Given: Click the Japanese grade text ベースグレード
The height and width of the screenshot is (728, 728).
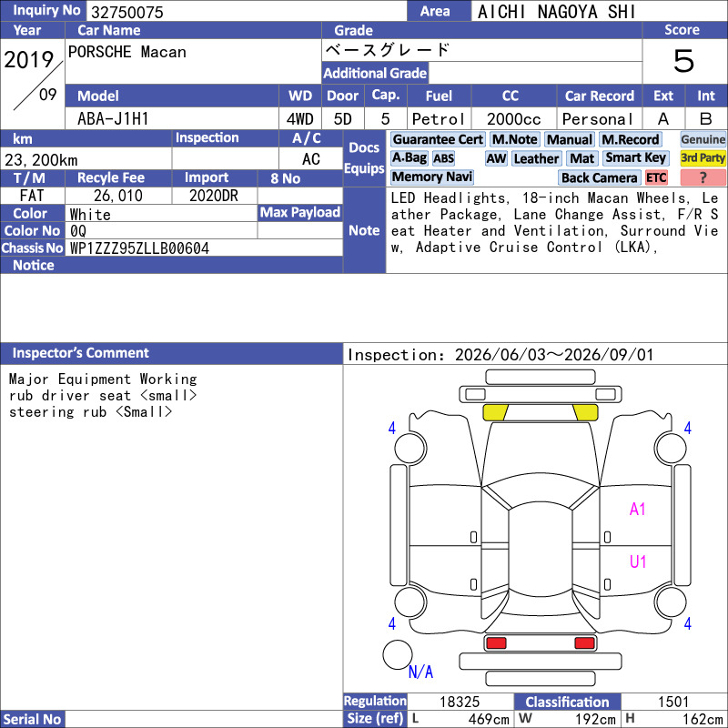Looking at the screenshot, I should tap(389, 50).
